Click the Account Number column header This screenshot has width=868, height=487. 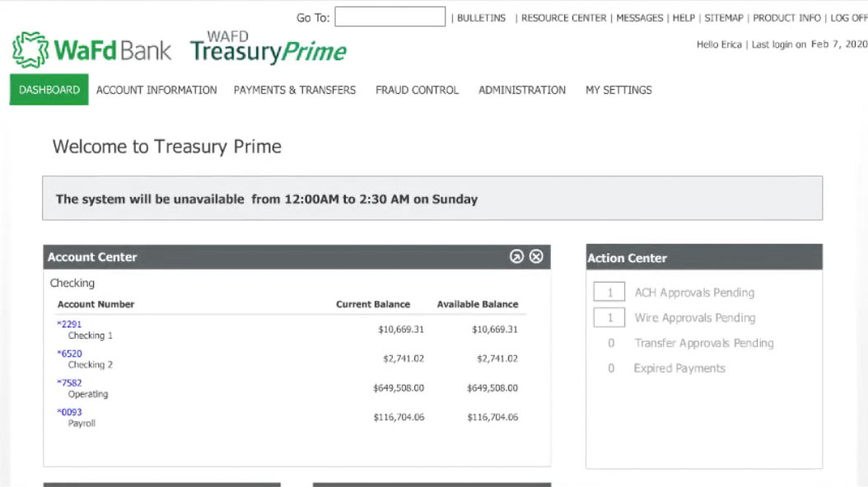pos(96,304)
